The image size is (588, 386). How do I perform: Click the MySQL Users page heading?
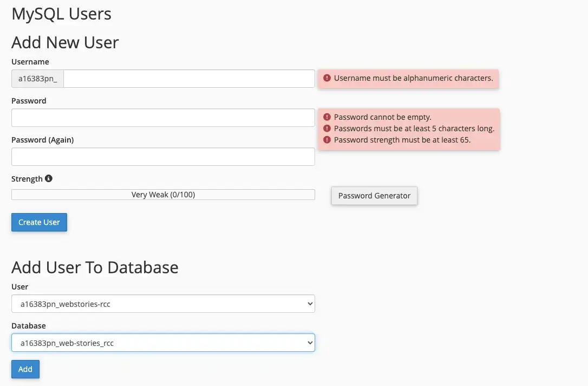pyautogui.click(x=61, y=14)
